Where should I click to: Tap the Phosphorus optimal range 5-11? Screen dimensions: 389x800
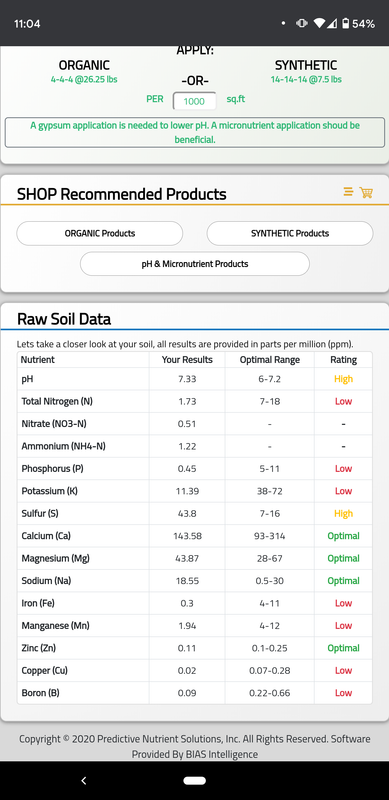[x=270, y=469]
